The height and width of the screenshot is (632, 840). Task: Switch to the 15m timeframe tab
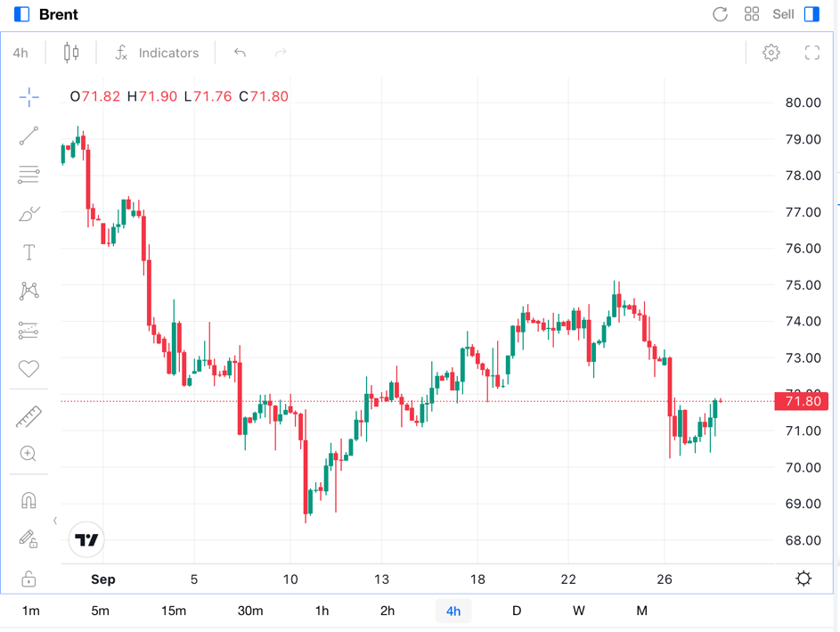pyautogui.click(x=174, y=611)
